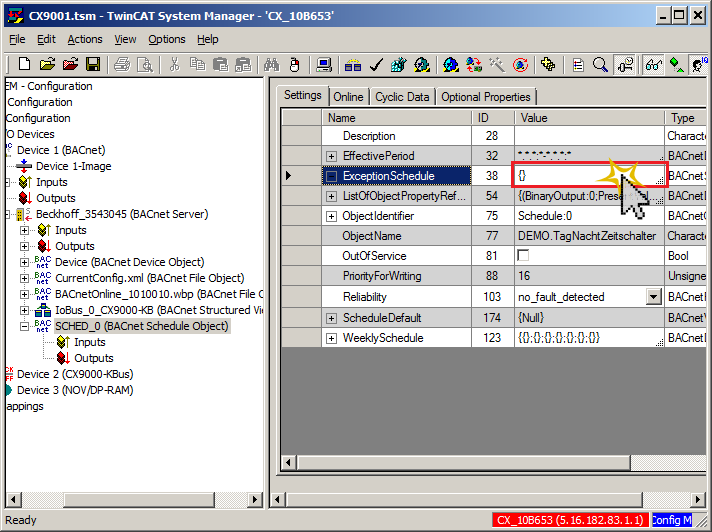Save the configuration with the floppy disk icon
The height and width of the screenshot is (532, 712).
point(93,65)
